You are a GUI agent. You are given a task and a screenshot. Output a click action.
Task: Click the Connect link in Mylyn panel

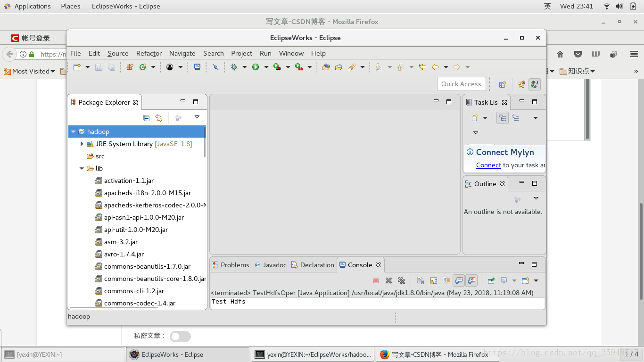point(488,165)
